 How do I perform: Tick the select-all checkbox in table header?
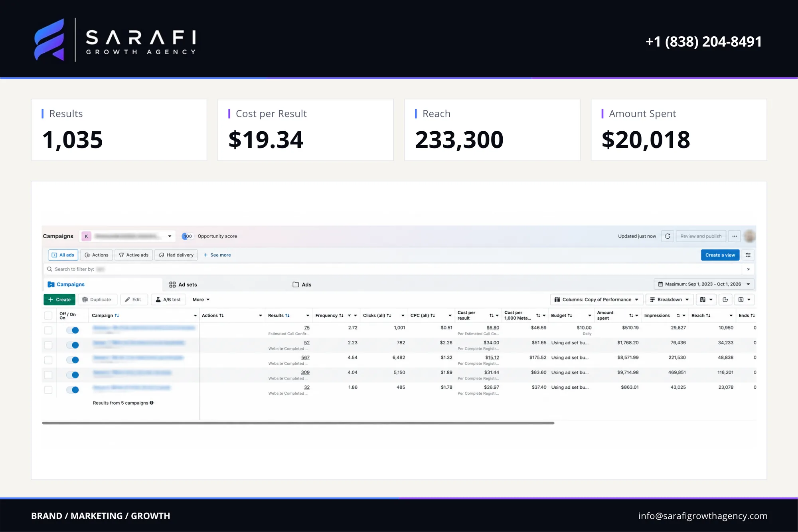coord(48,315)
